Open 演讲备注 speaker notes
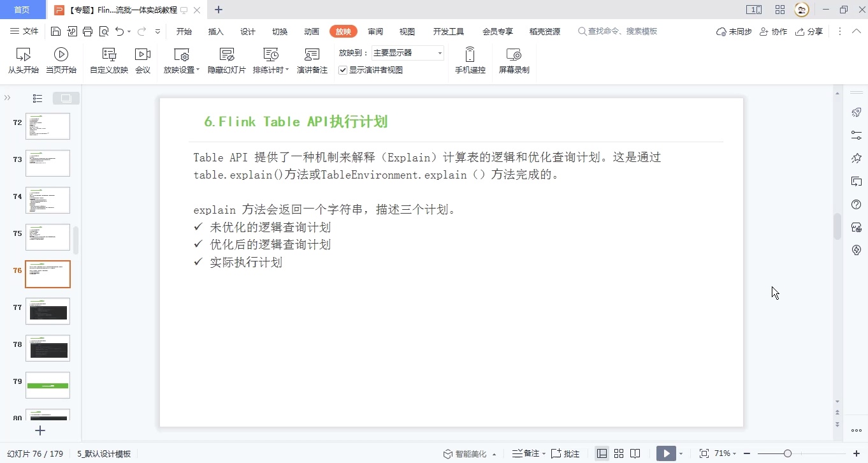This screenshot has height=463, width=868. (312, 60)
